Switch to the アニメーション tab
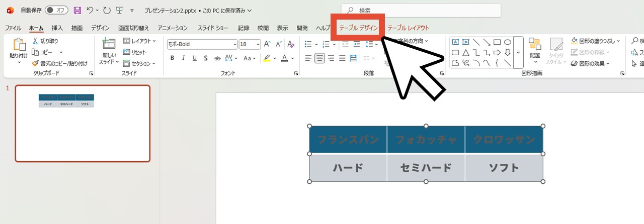 pyautogui.click(x=173, y=28)
